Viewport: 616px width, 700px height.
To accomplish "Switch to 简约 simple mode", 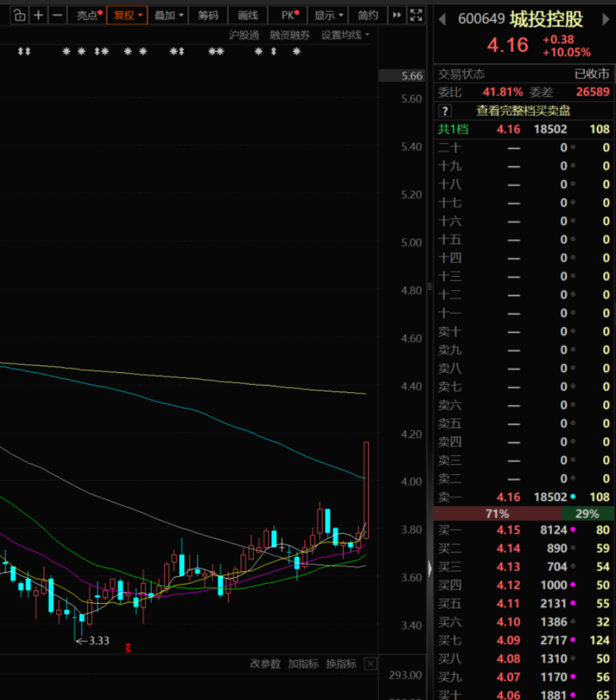I will pyautogui.click(x=368, y=16).
